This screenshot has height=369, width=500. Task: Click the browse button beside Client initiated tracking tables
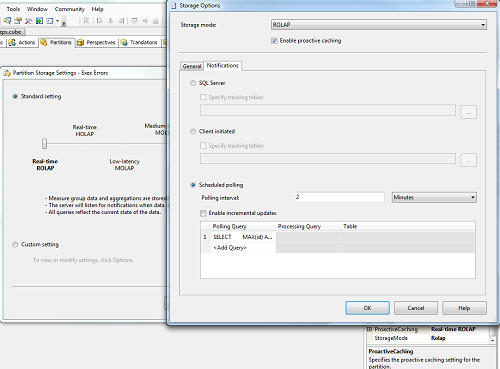pyautogui.click(x=468, y=160)
